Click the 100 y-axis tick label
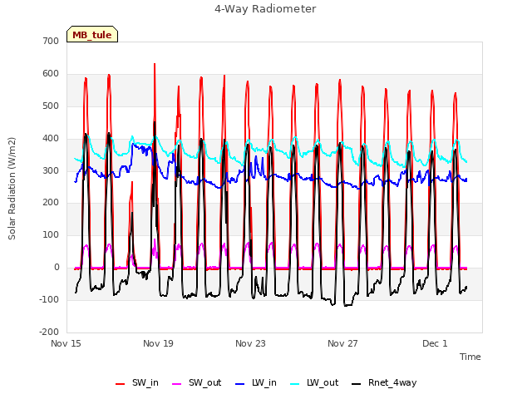Screen dimensions: 532x399 click(51, 234)
